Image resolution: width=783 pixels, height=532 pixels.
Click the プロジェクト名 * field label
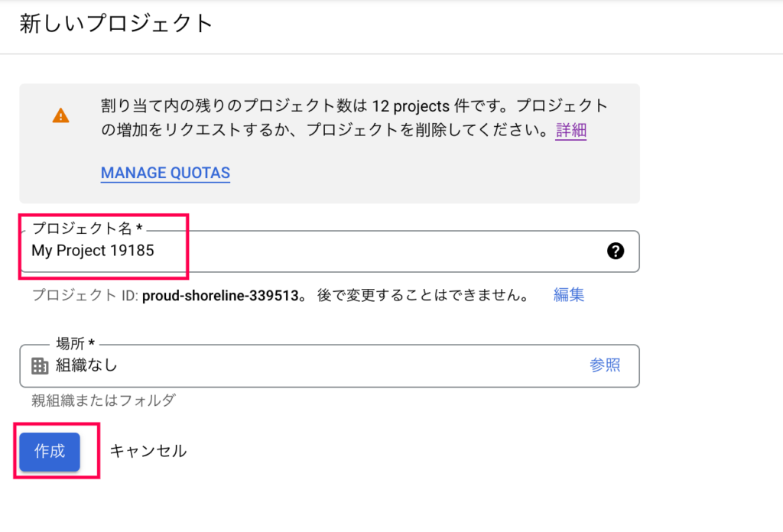[x=87, y=228]
